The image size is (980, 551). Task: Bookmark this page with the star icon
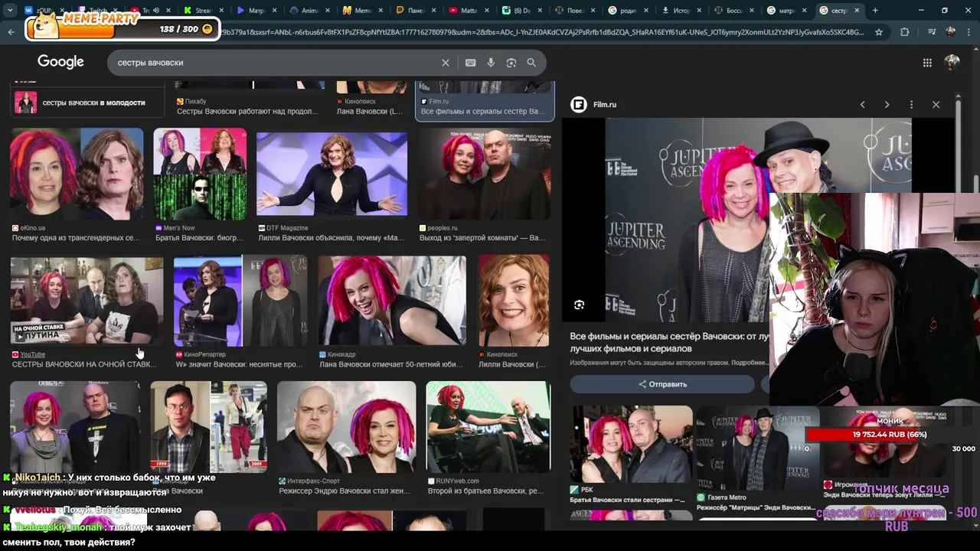click(x=879, y=32)
